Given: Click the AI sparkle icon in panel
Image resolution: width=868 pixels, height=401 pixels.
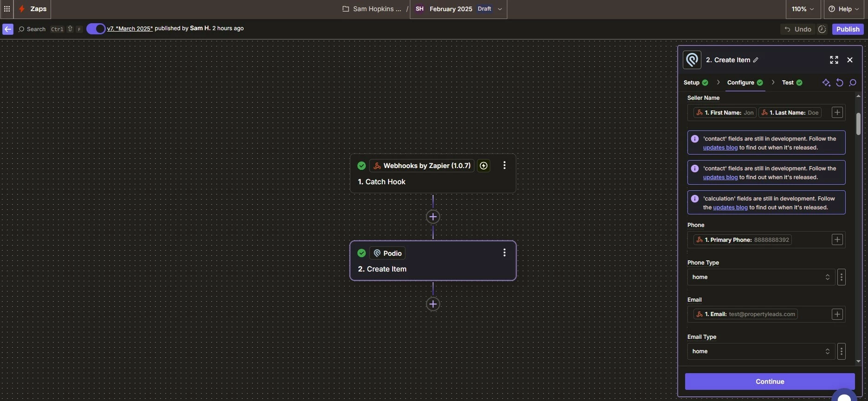Looking at the screenshot, I should 826,83.
